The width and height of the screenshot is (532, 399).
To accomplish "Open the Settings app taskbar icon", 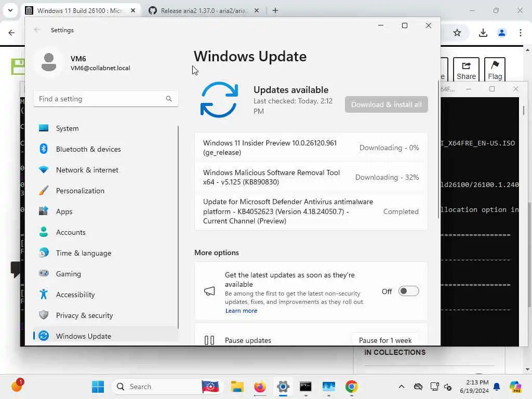I will [283, 387].
